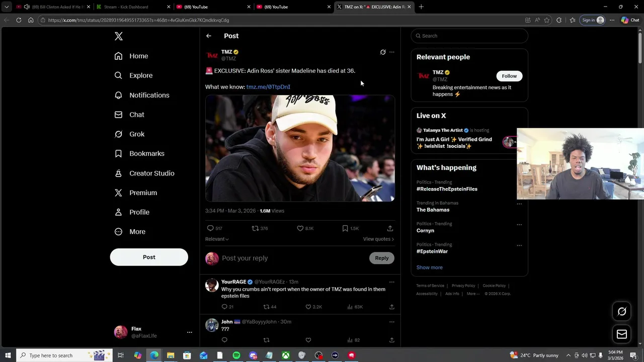Screen dimensions: 644x362
Task: Open options for the Cornyn trend
Action: point(519,225)
